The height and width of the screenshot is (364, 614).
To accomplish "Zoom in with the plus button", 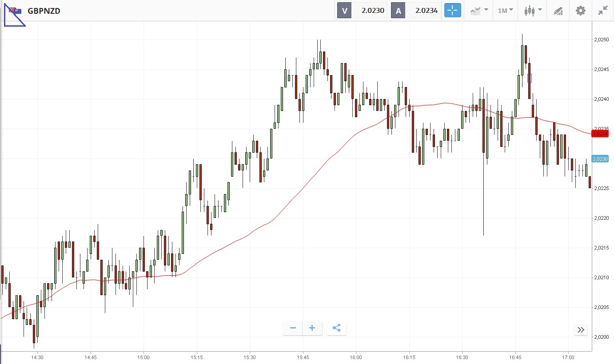I will click(x=312, y=328).
